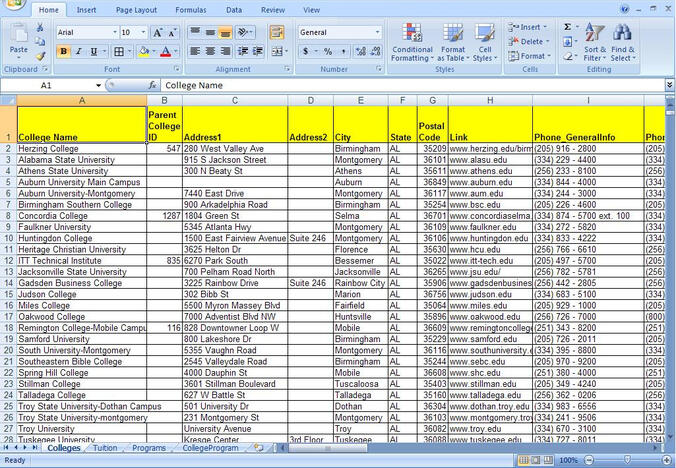Image resolution: width=676 pixels, height=468 pixels.
Task: Open the Name Box dropdown arrow
Action: [x=98, y=85]
